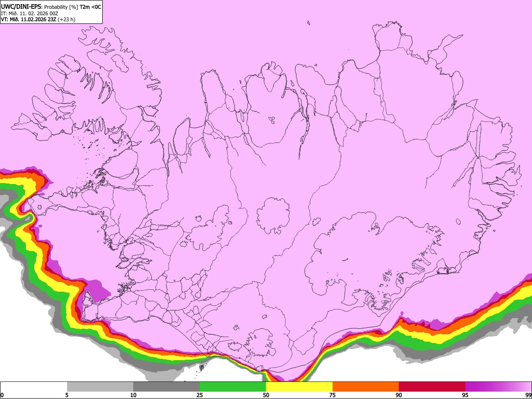Click the green 25–50 legend segment

[233, 387]
